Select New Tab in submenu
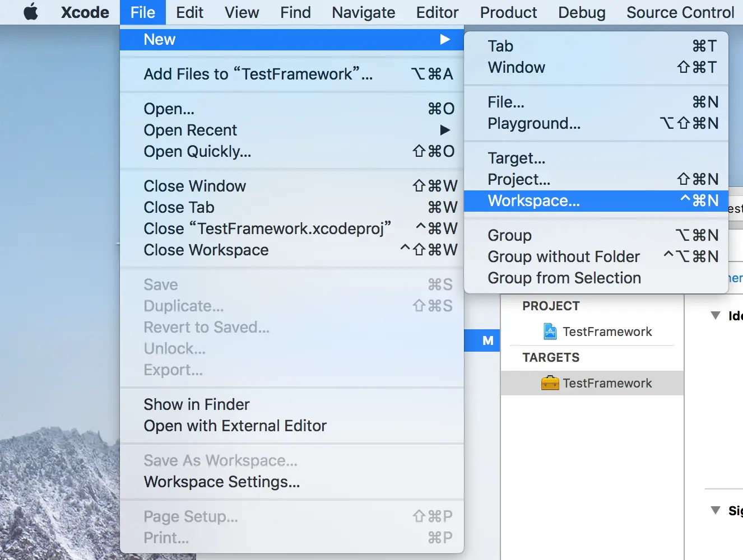743x560 pixels. (596, 46)
